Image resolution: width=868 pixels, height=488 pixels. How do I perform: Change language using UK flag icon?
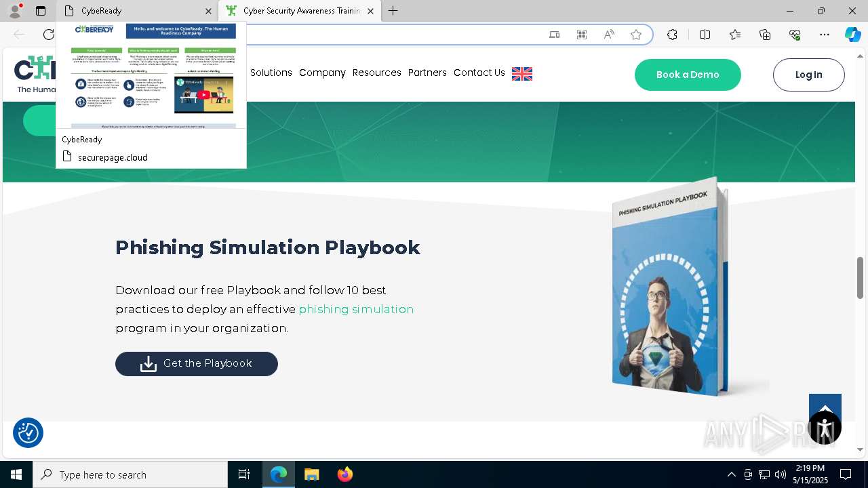pyautogui.click(x=522, y=74)
